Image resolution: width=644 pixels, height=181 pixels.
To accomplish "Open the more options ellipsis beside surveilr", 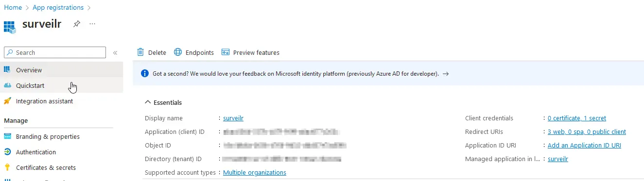I will [92, 24].
